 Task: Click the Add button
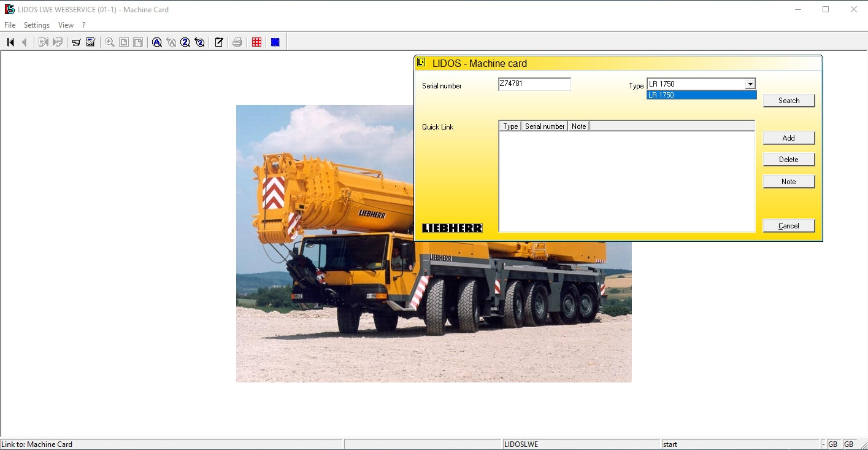tap(789, 138)
